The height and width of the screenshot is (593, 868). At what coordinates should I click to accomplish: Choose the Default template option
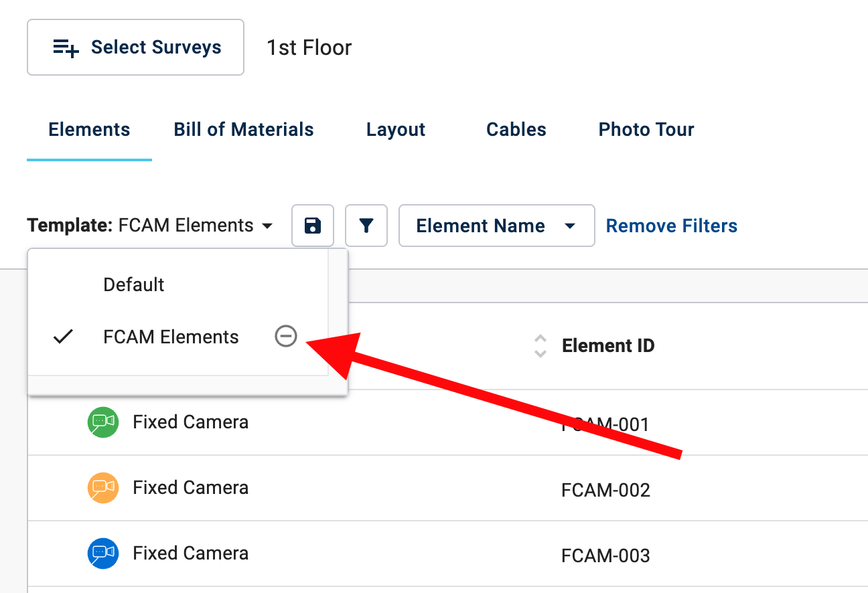pyautogui.click(x=134, y=284)
